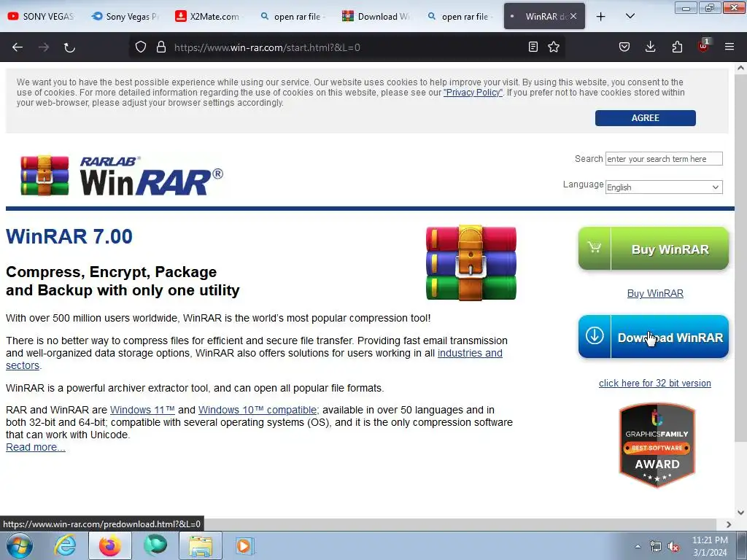Open the Language English dropdown

664,187
